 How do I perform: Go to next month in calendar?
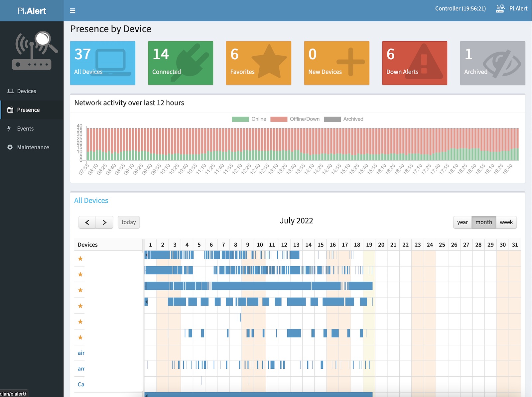coord(104,222)
